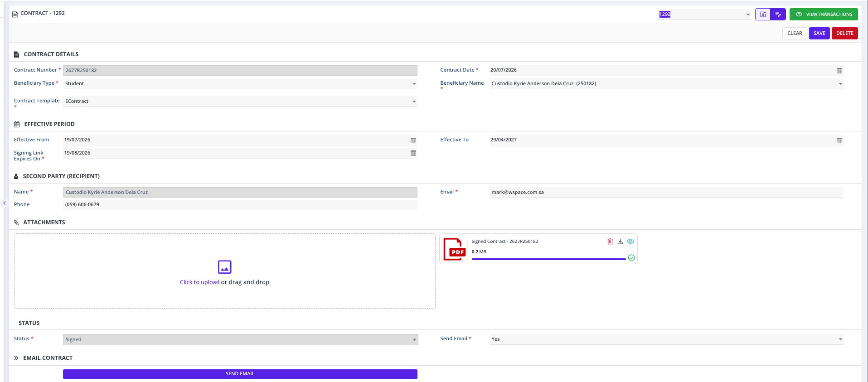The width and height of the screenshot is (868, 382).
Task: Switch to the form view toggle button
Action: pos(763,15)
